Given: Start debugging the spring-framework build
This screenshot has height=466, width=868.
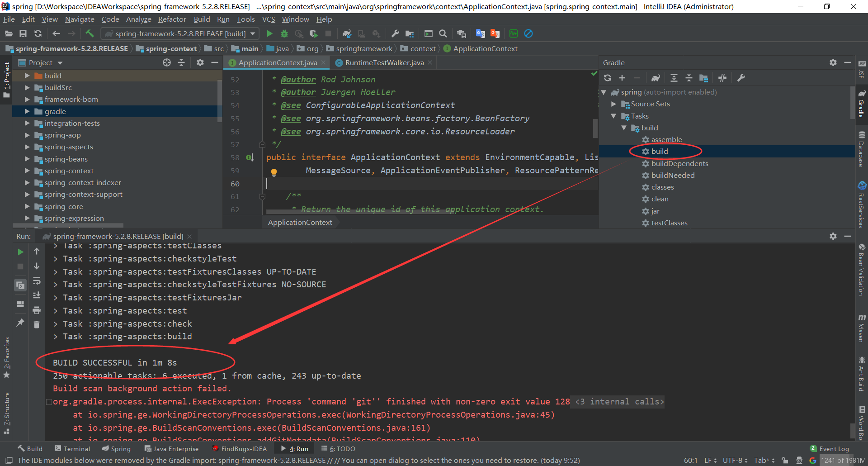Looking at the screenshot, I should tap(284, 33).
